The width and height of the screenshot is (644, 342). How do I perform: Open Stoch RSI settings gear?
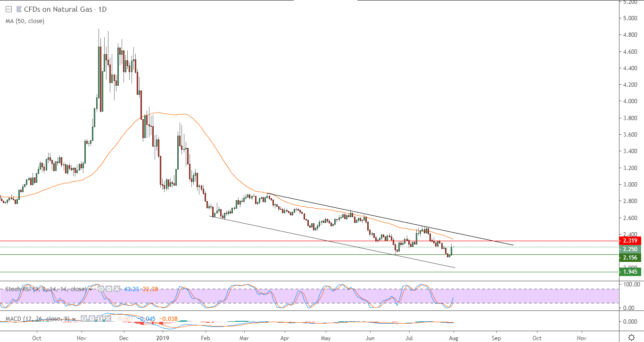pyautogui.click(x=108, y=288)
